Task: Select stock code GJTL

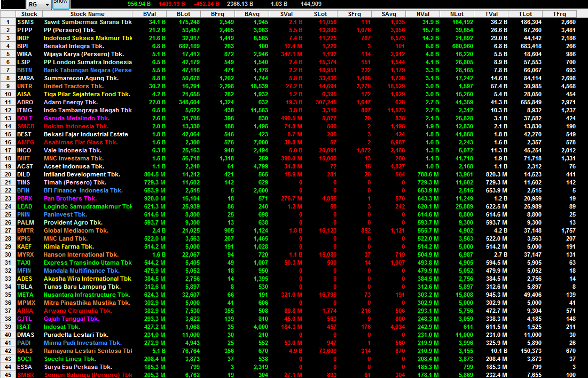Action: [x=25, y=319]
